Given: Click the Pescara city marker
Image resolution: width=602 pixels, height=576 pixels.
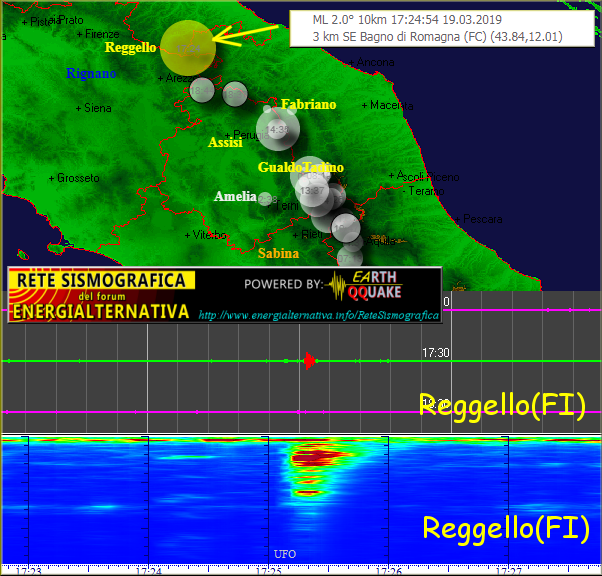Looking at the screenshot, I should coord(479,219).
